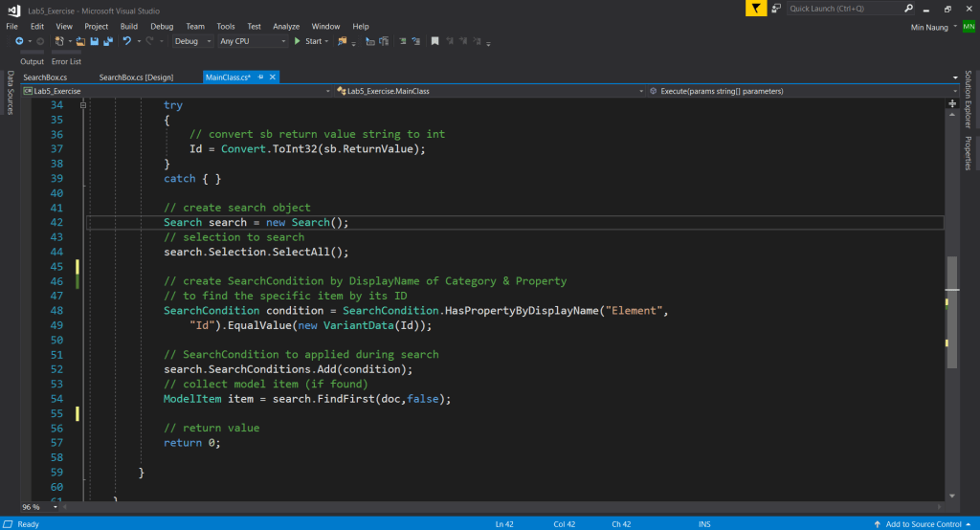Click the yellow notifications flag icon
Screen dimensions: 980x530
[x=757, y=9]
